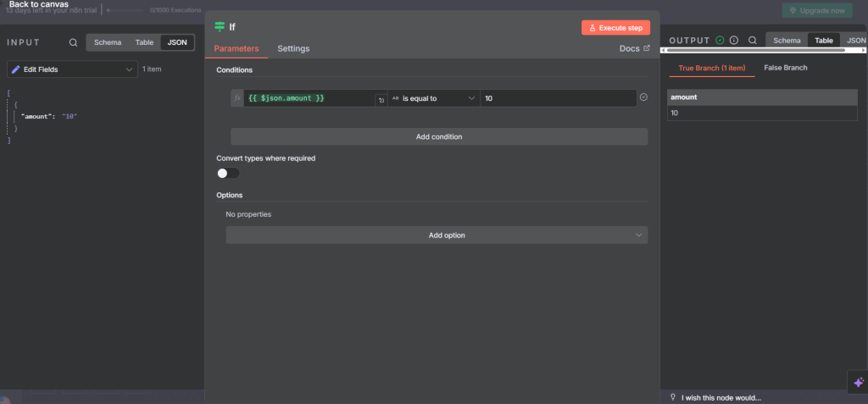
Task: Open the "is equal to" operator dropdown
Action: pyautogui.click(x=433, y=98)
